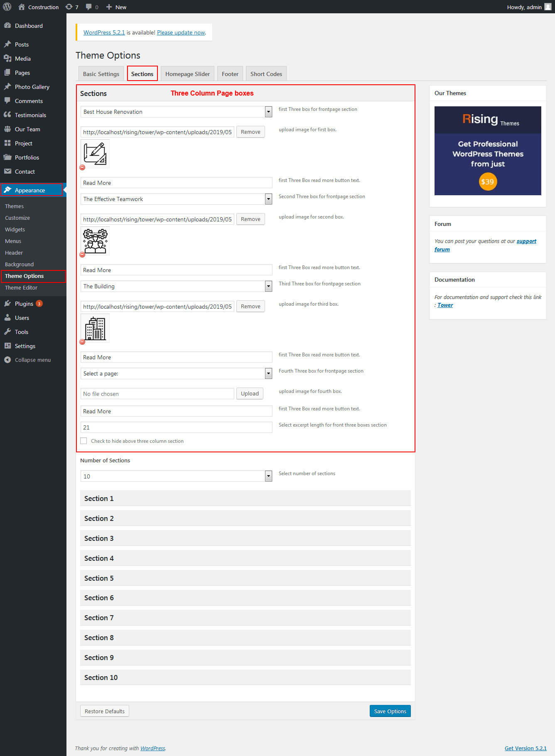Click the comments bubble icon in admin bar
555x756 pixels.
click(x=88, y=7)
